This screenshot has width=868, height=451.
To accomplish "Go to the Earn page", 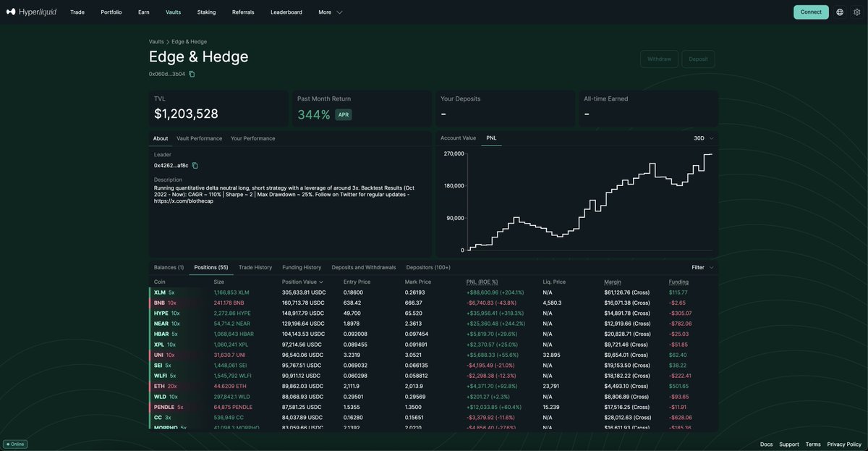I will coord(144,12).
